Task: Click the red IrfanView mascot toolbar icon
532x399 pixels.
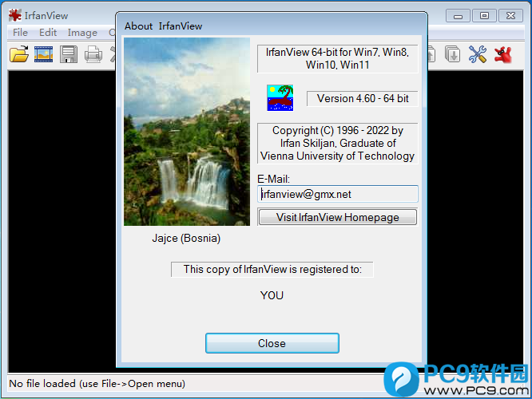Action: point(502,54)
